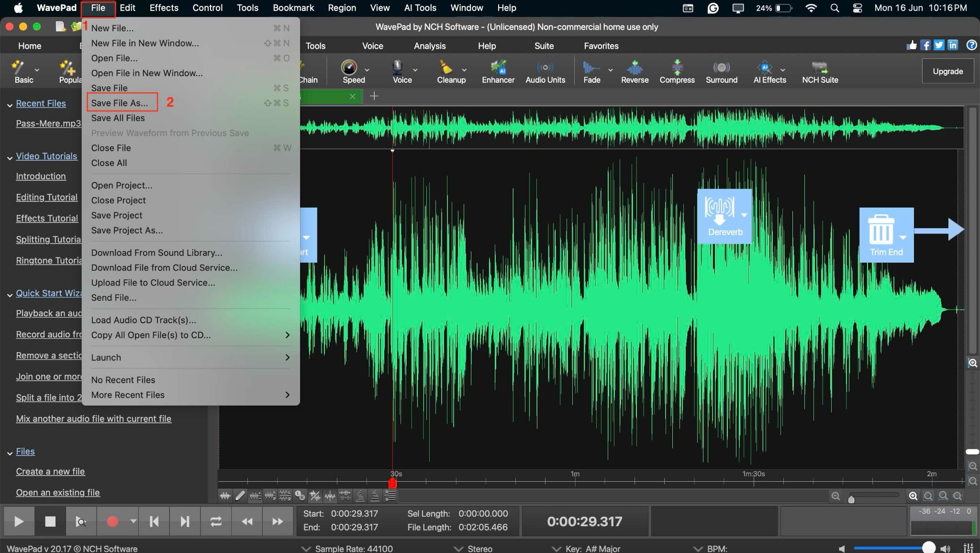980x553 pixels.
Task: Close the green open file tab
Action: 352,96
